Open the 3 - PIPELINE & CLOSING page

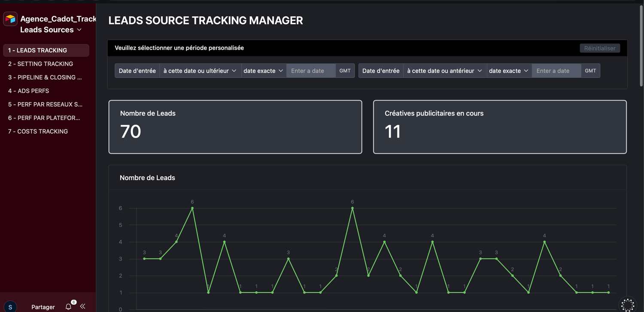(45, 77)
